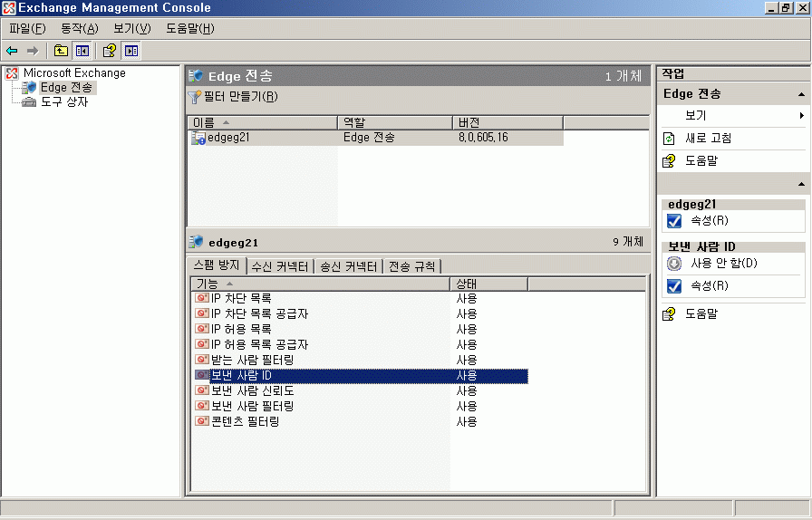Viewport: 812px width, 520px height.
Task: Click the 보낸 사람 신뢰도 icon
Action: [201, 390]
